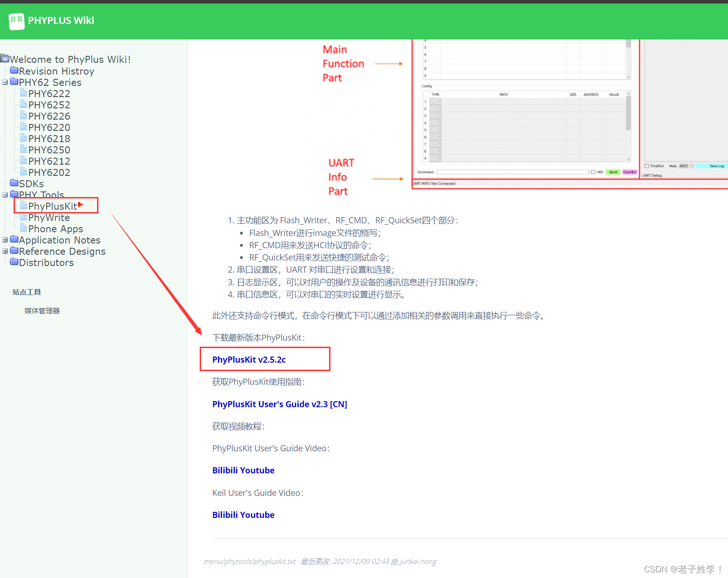
Task: Click the PHYPLUS Wiki header title
Action: click(61, 21)
